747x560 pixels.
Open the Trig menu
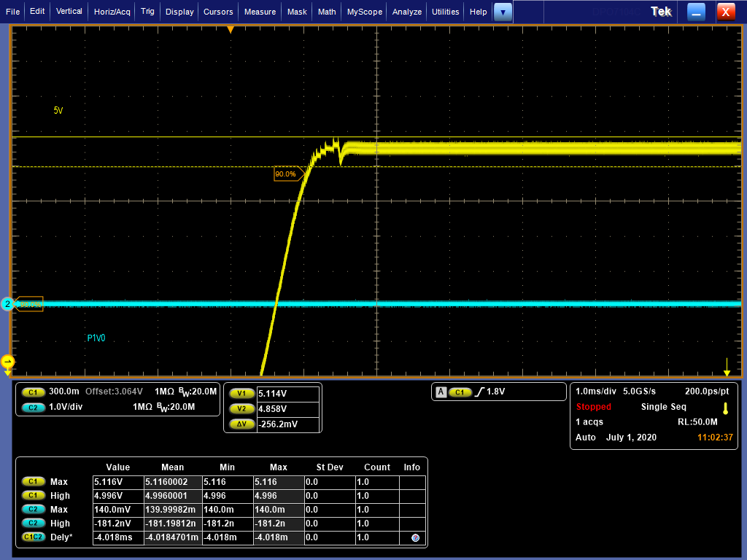147,12
